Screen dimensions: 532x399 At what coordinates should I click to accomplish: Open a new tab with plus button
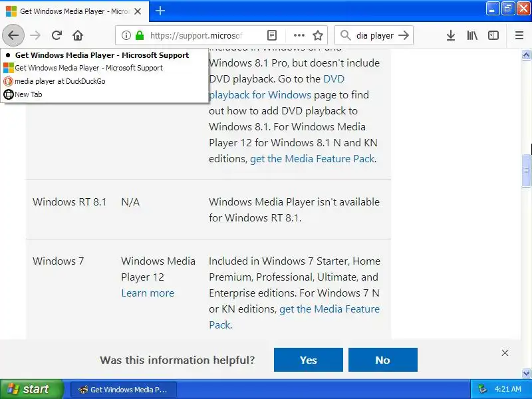point(160,11)
